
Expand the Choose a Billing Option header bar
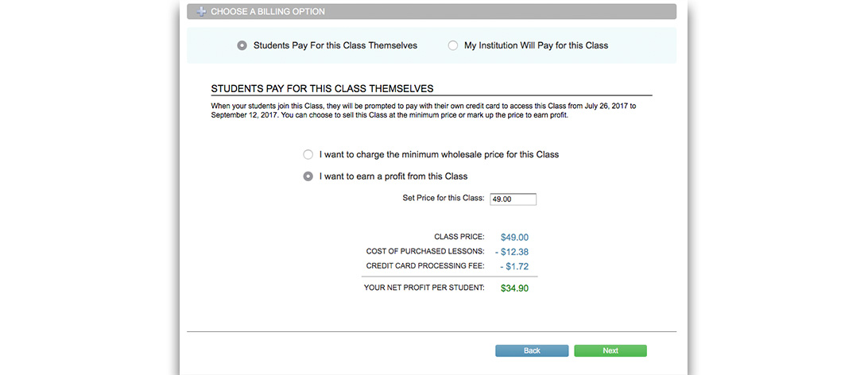pos(432,12)
